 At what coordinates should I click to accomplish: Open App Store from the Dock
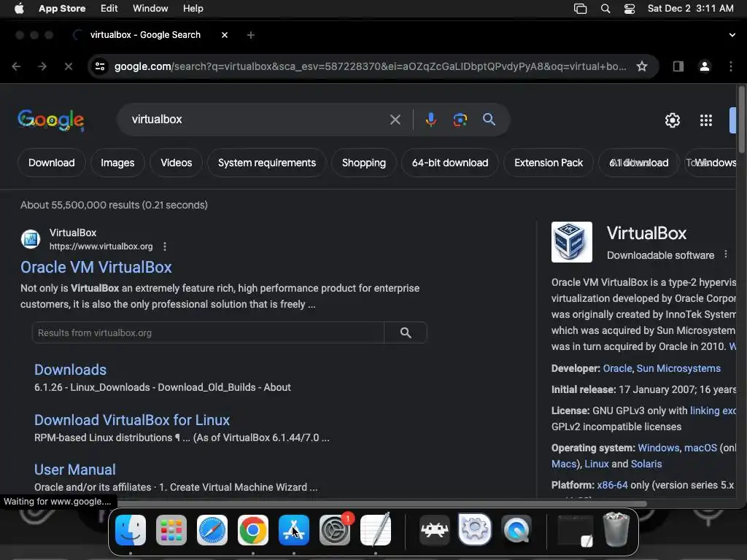pyautogui.click(x=294, y=530)
